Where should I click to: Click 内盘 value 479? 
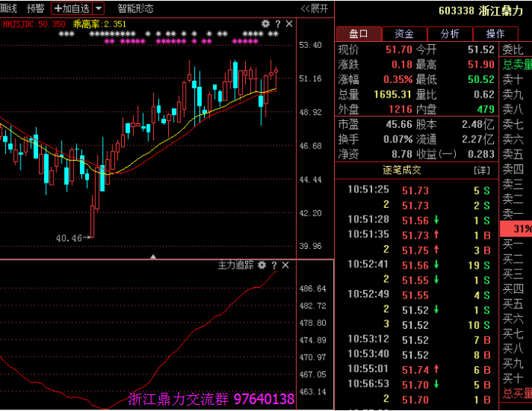click(486, 110)
